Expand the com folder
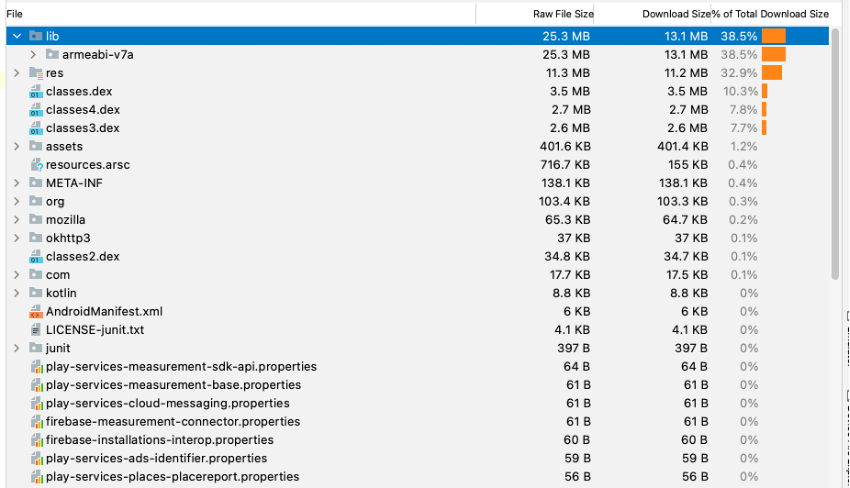Image resolution: width=850 pixels, height=488 pixels. pos(17,274)
